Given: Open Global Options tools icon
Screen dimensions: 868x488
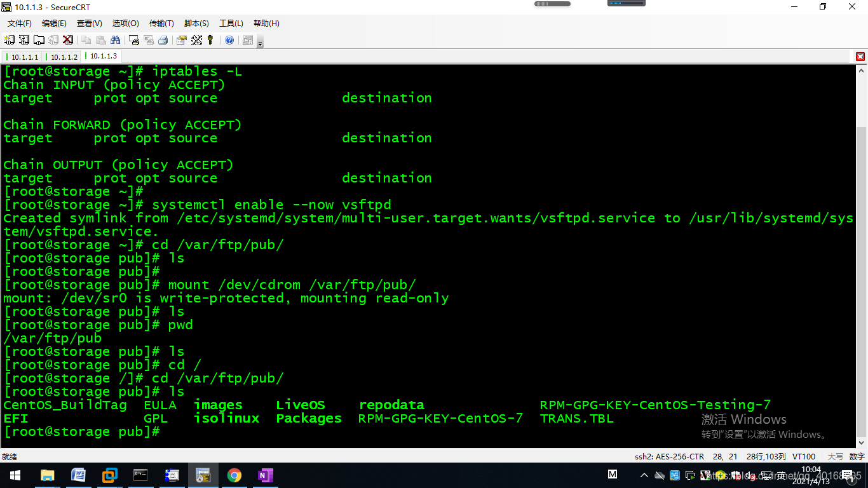Looking at the screenshot, I should pos(196,40).
